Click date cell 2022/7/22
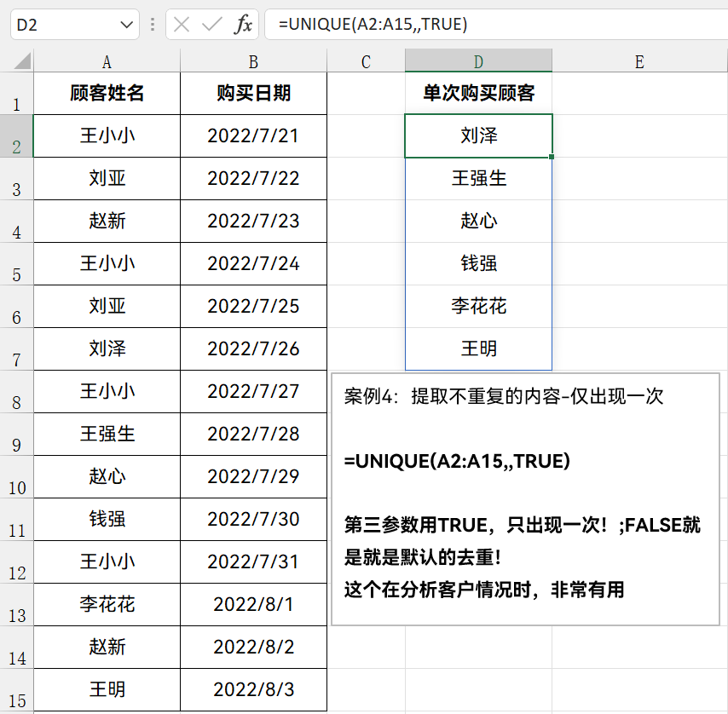 click(253, 179)
